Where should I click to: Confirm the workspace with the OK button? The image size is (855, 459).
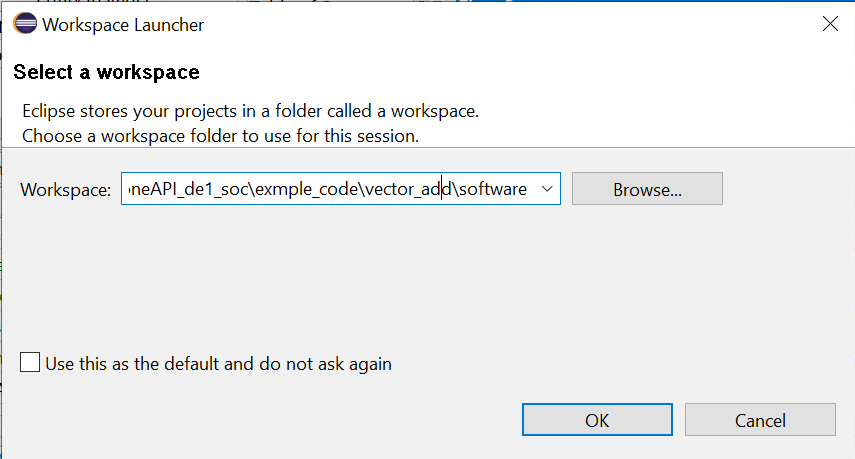tap(597, 420)
